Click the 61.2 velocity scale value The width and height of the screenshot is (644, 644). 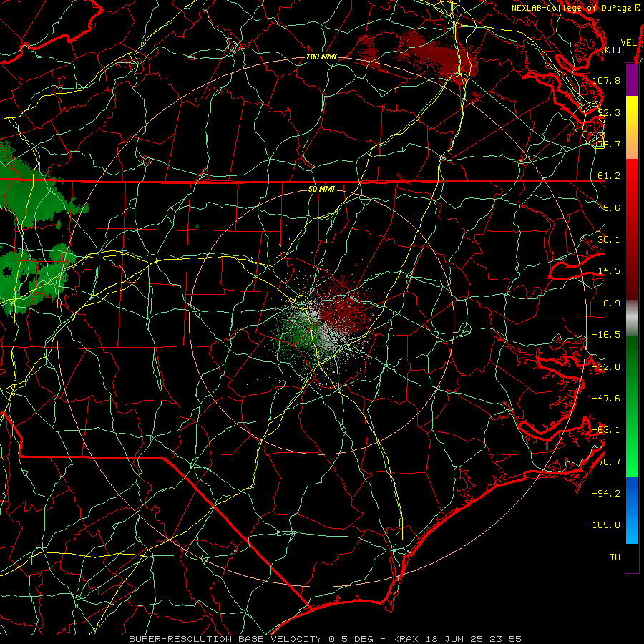click(609, 176)
